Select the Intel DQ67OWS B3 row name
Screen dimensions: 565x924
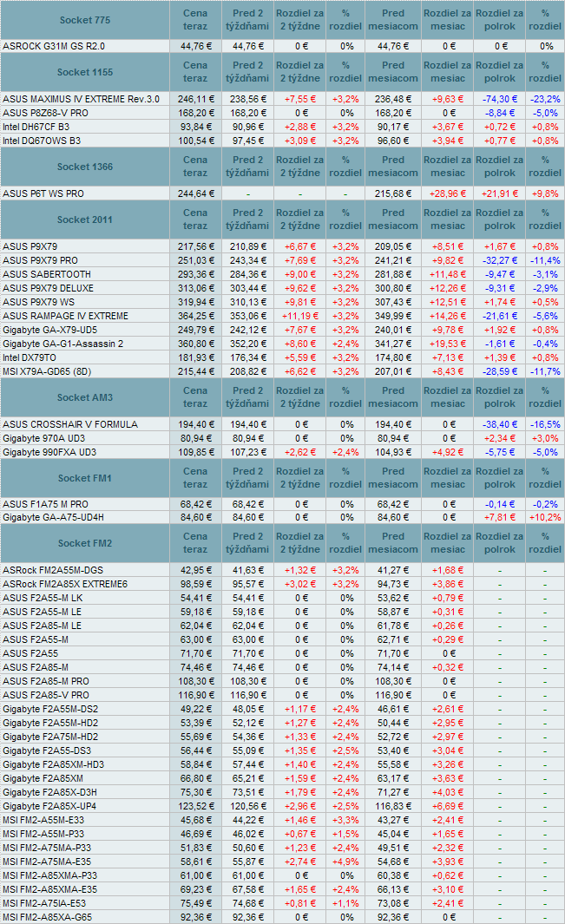(43, 141)
